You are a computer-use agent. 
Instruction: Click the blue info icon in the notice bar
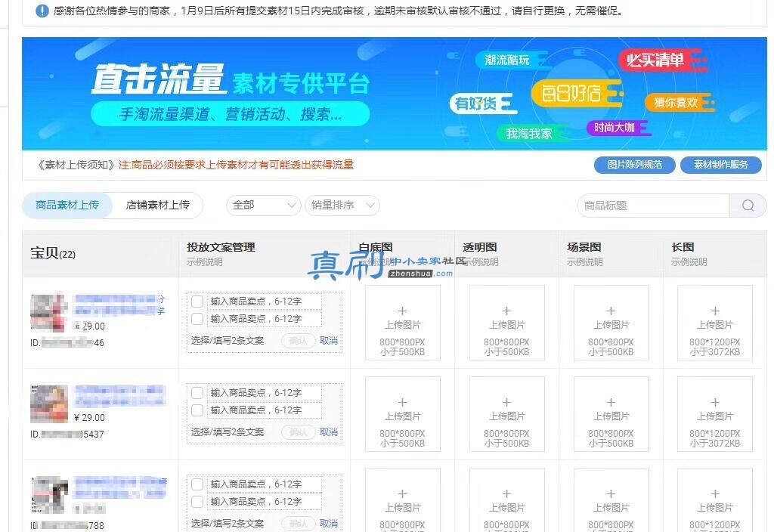(42, 11)
